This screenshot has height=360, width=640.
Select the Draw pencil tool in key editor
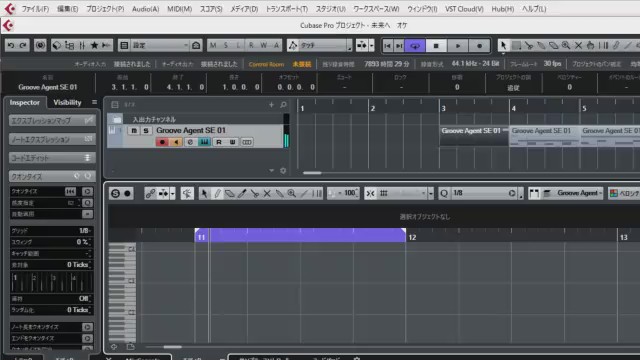[217, 193]
